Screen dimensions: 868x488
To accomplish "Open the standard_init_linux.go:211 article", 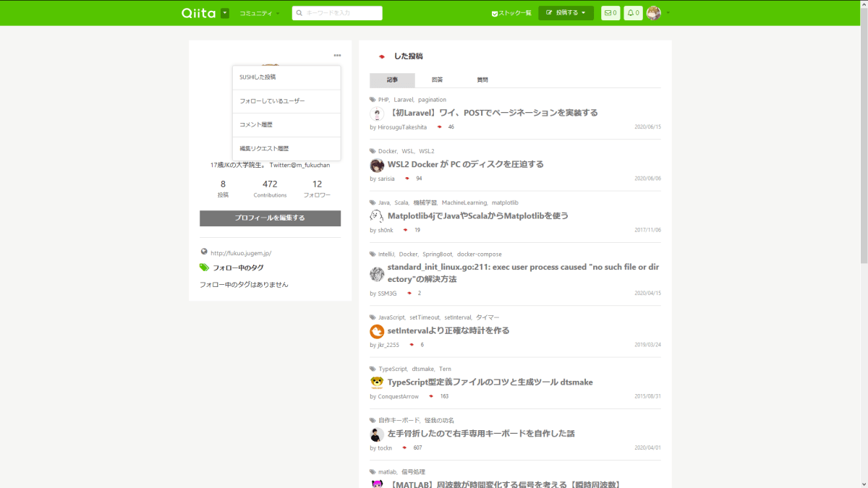I will pos(523,273).
